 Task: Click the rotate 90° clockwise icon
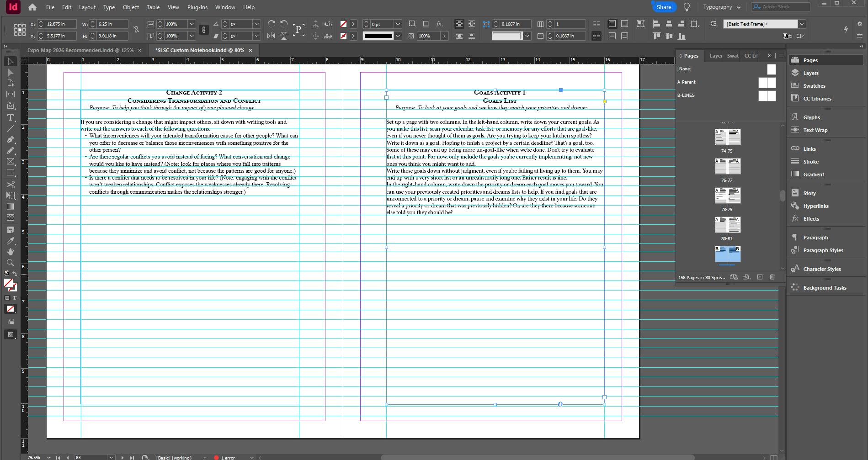pos(272,24)
